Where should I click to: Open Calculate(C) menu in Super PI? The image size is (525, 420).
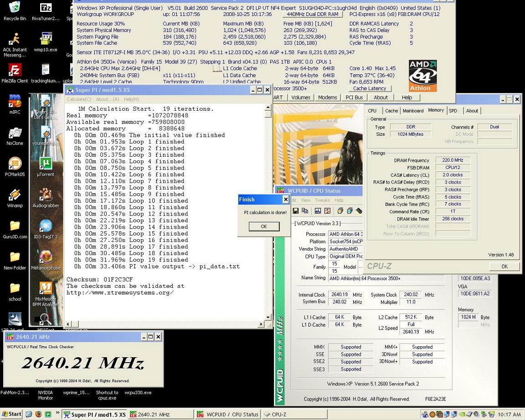[79, 99]
